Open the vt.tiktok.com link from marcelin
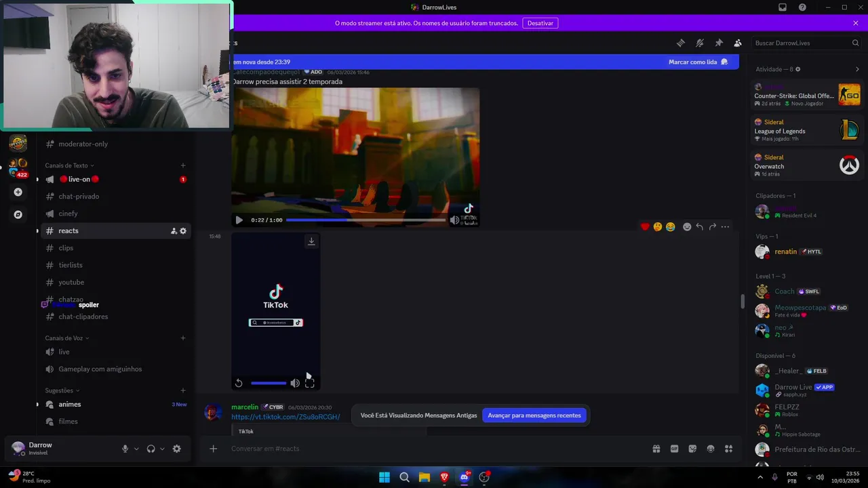Image resolution: width=868 pixels, height=488 pixels. pyautogui.click(x=285, y=417)
